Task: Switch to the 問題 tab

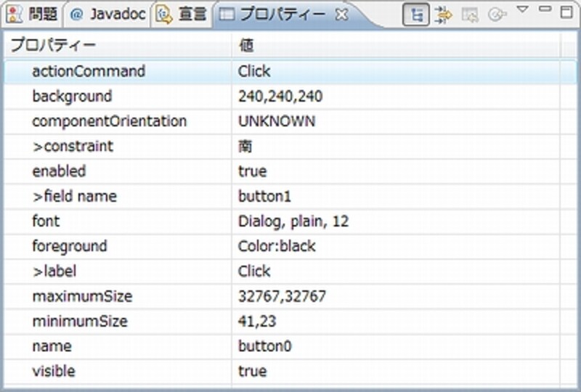Action: (x=34, y=14)
